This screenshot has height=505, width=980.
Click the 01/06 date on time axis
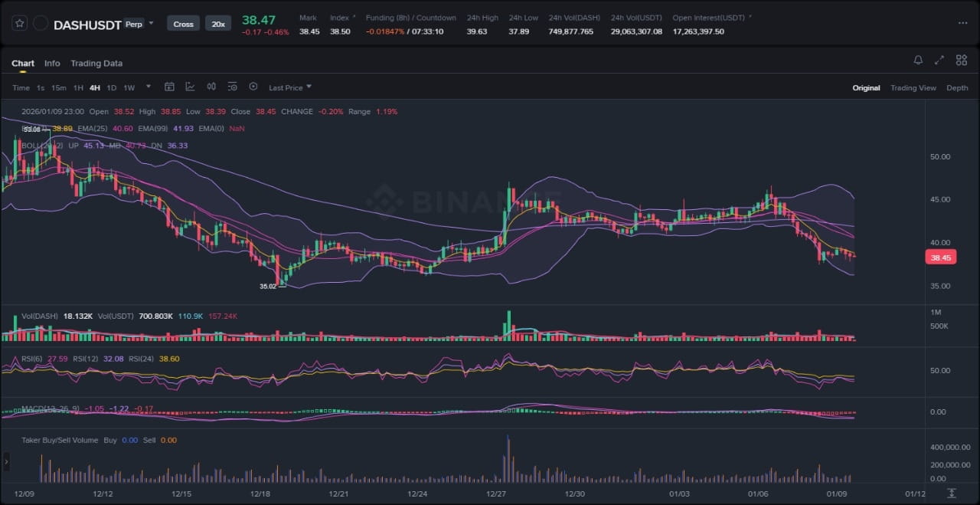pyautogui.click(x=758, y=494)
